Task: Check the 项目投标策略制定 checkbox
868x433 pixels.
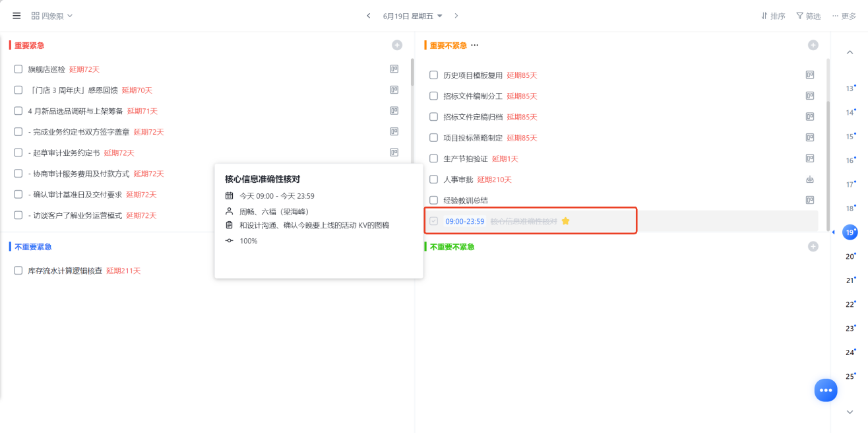Action: tap(434, 137)
